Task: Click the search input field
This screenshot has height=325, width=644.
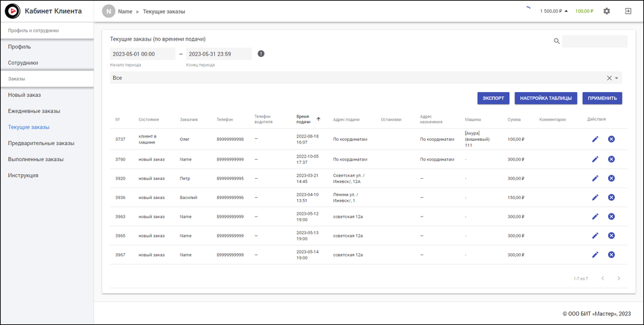Action: [x=594, y=41]
